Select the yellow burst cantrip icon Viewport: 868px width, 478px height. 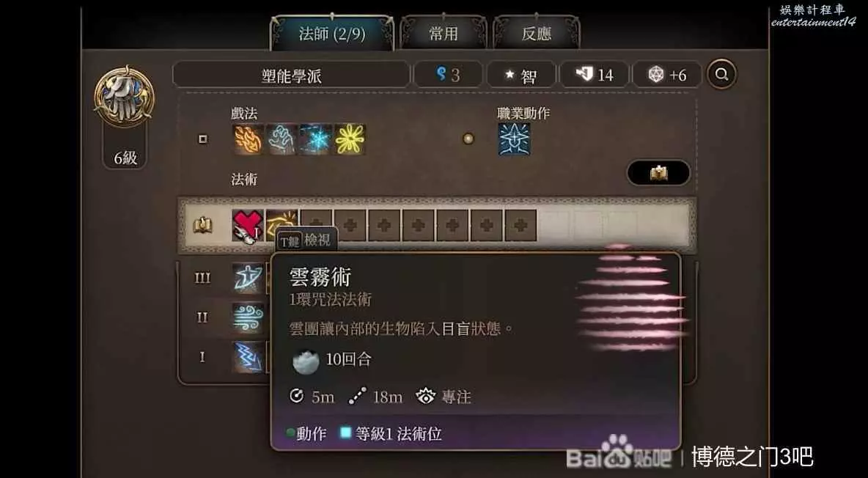(350, 139)
